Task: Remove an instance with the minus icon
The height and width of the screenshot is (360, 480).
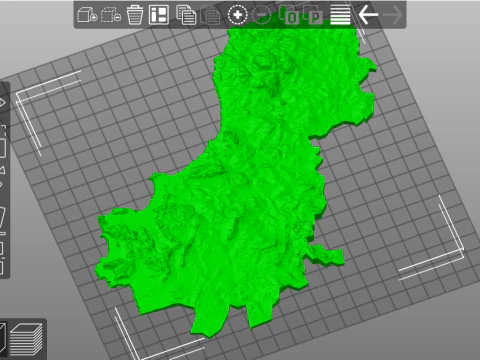Action: [x=261, y=15]
